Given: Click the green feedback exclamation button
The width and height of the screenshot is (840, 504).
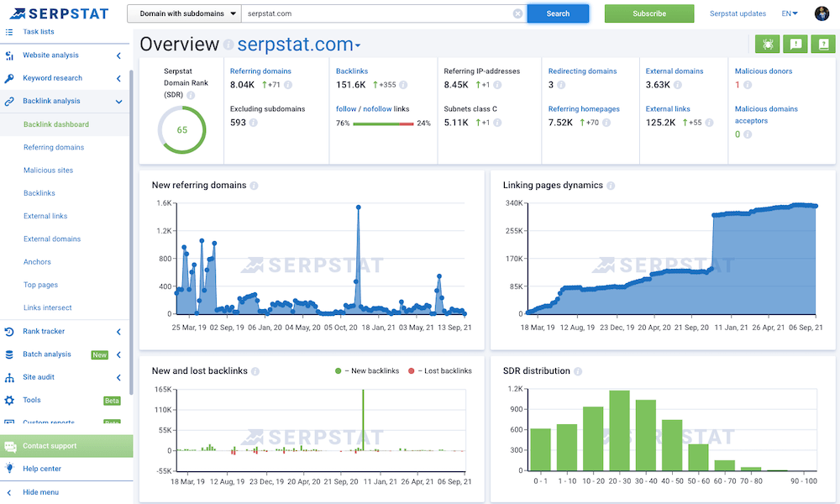Looking at the screenshot, I should [x=795, y=44].
